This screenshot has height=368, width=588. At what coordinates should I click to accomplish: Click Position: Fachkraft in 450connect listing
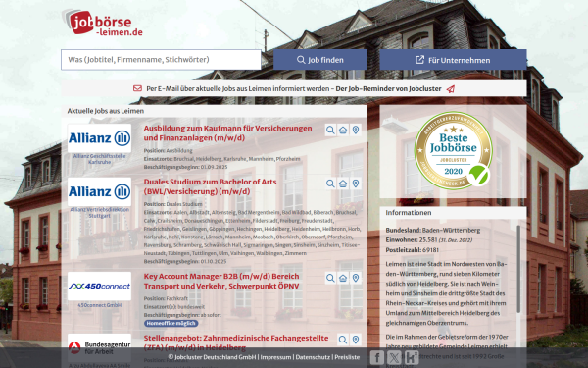coord(166,298)
